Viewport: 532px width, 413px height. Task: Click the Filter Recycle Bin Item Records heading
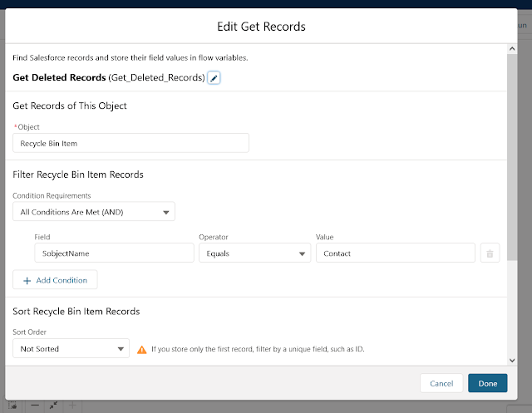pyautogui.click(x=78, y=175)
